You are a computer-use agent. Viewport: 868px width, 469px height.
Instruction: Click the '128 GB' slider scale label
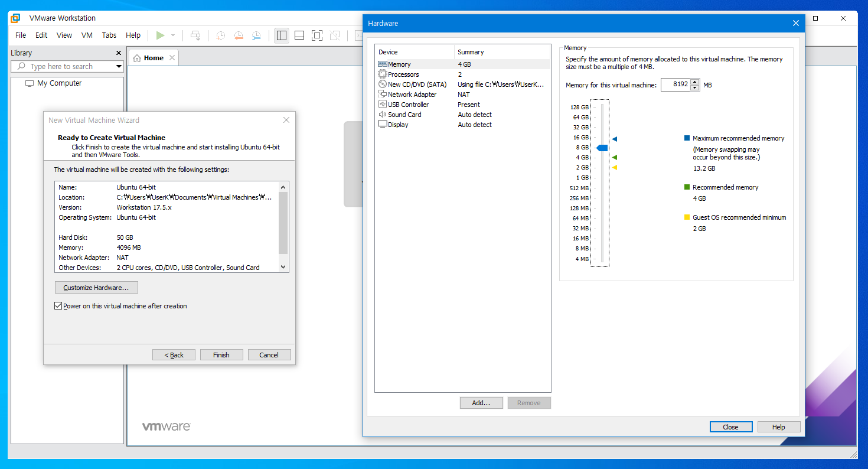(579, 108)
